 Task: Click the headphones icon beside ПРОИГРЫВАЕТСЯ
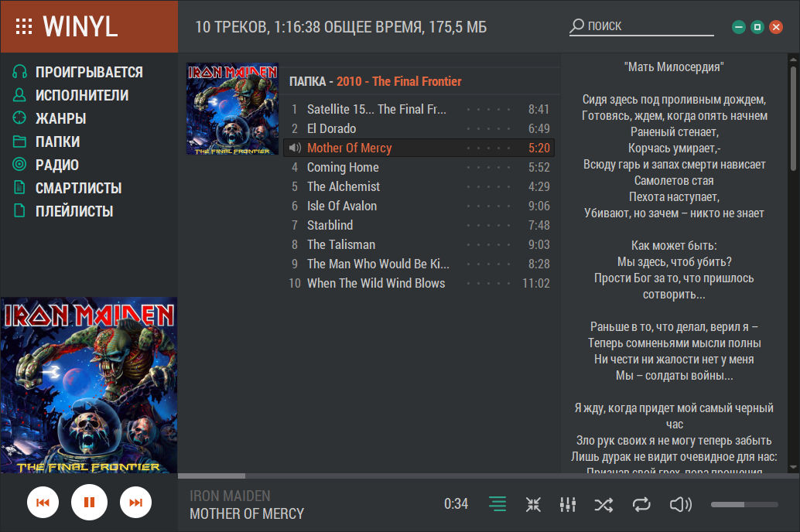(19, 71)
